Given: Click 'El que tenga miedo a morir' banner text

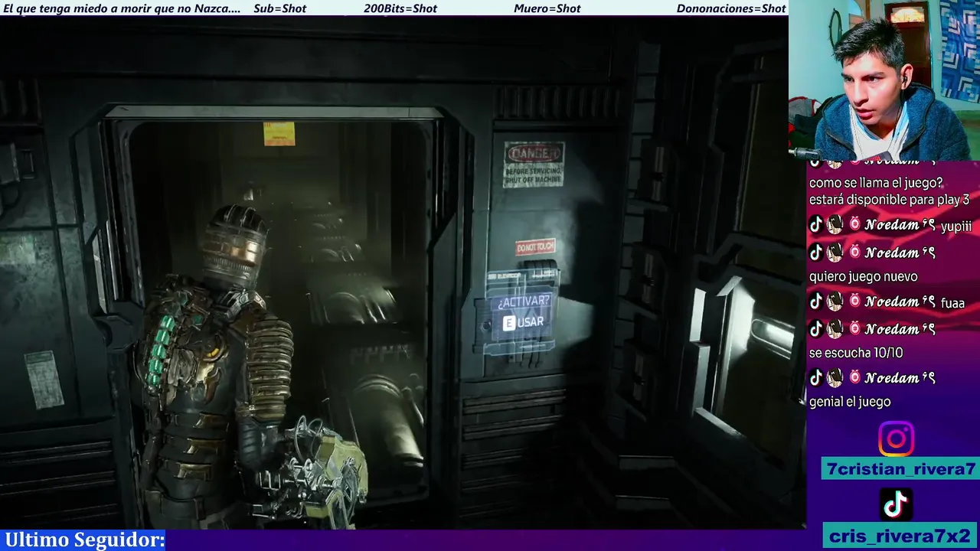Looking at the screenshot, I should [x=122, y=8].
